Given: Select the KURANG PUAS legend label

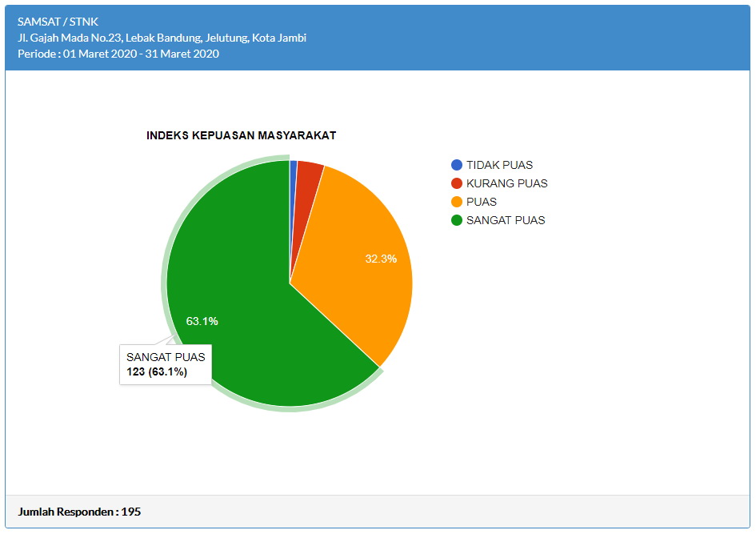Looking at the screenshot, I should pos(506,183).
